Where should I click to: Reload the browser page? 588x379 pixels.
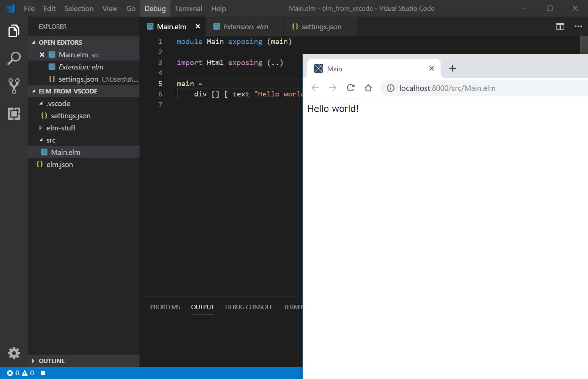tap(351, 88)
